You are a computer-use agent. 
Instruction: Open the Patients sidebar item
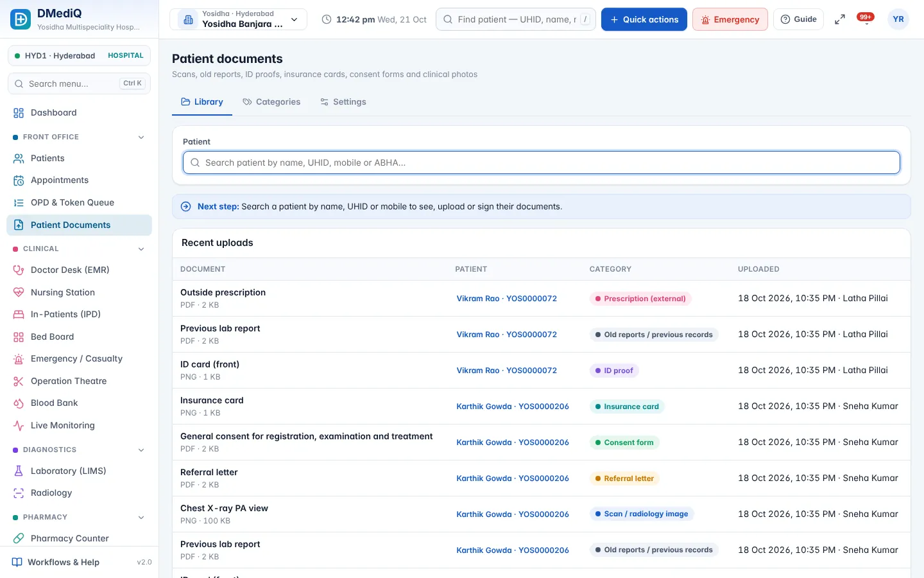coord(79,158)
